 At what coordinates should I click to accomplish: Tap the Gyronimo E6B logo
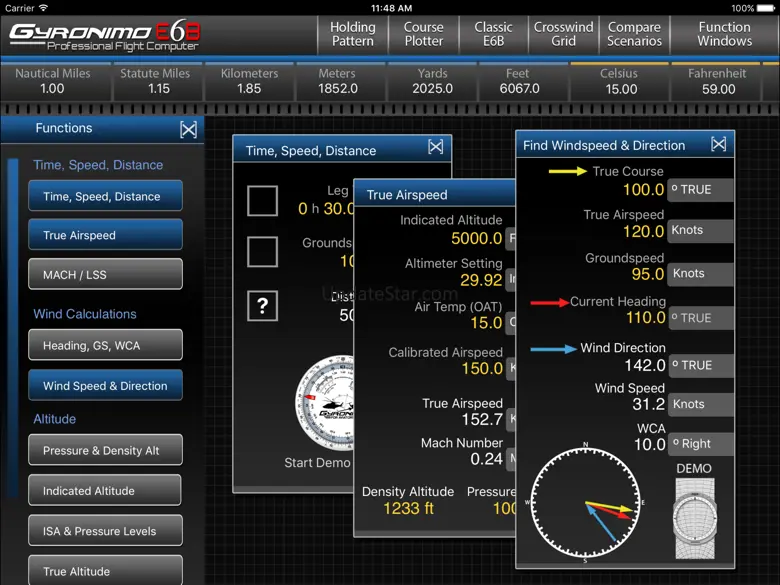click(x=104, y=36)
